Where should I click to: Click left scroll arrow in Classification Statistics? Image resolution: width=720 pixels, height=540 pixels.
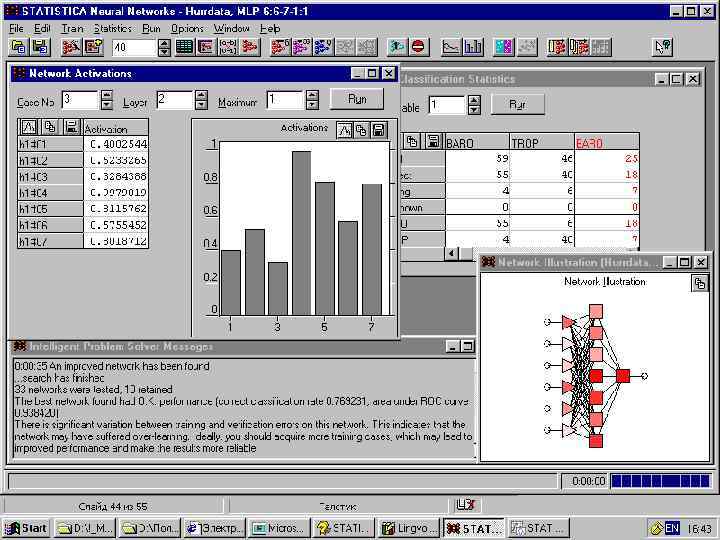click(x=452, y=253)
